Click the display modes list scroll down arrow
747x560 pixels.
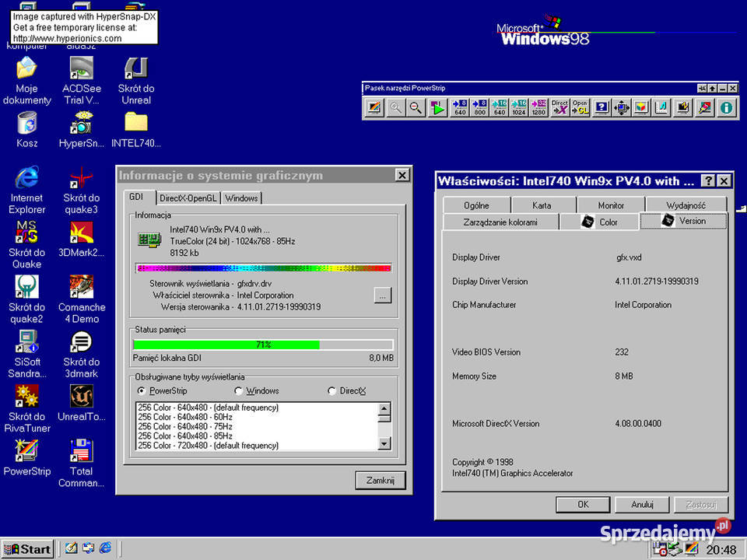384,444
